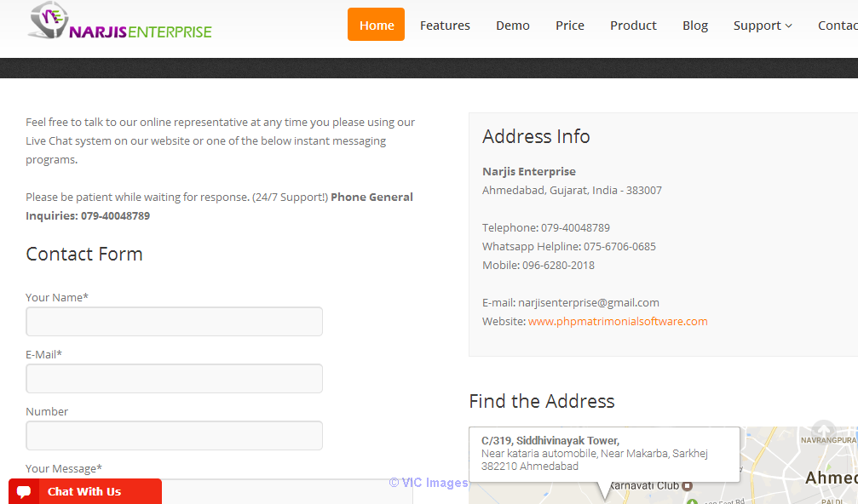Click the Whatsapp Helpline: 075-6706-0685 line
This screenshot has width=858, height=504.
click(x=568, y=247)
